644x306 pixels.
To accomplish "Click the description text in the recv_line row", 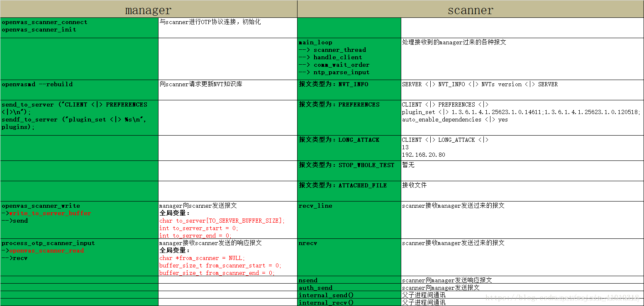I will (x=453, y=206).
